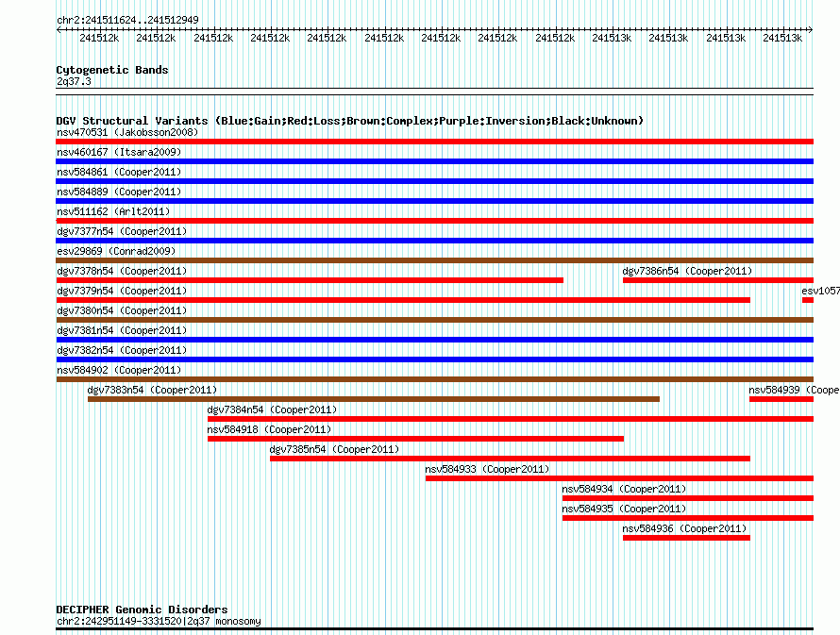Select the nsv584935 (Cooper2011) label

click(x=624, y=509)
